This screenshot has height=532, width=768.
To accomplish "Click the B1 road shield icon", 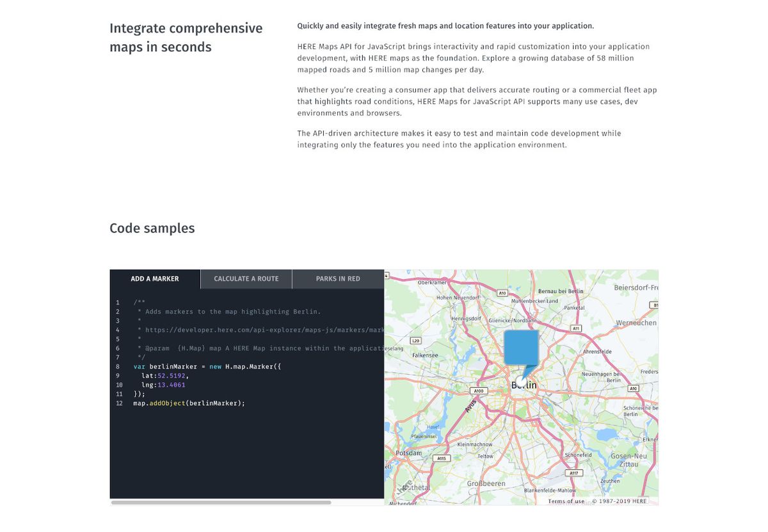I will pos(655,305).
